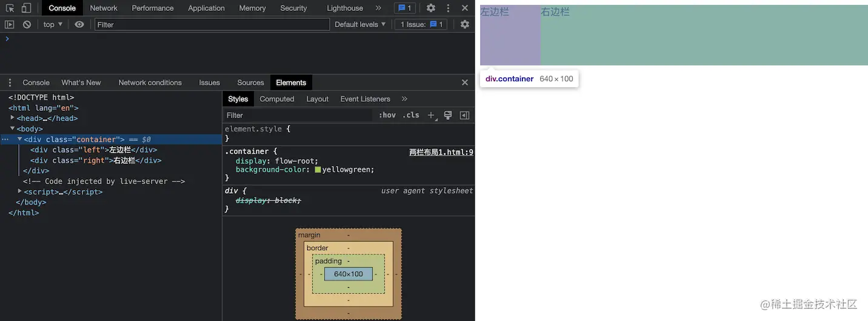Clear console with the circle-slash icon
Screen dimensions: 868x321
(x=27, y=24)
